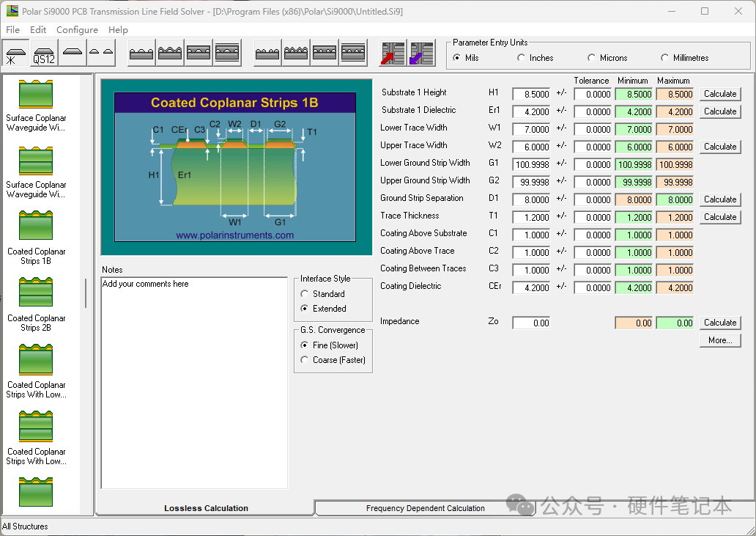This screenshot has width=756, height=536.
Task: Choose Standard interface style
Action: point(322,294)
